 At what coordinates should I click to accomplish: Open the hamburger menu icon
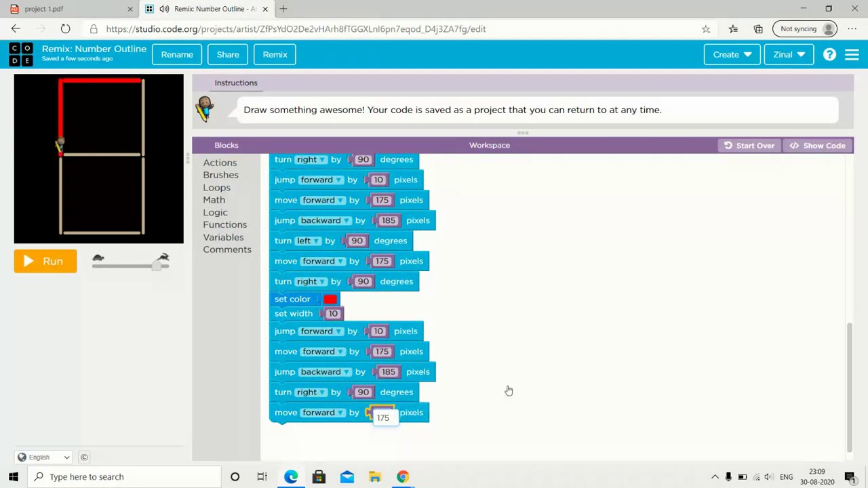coord(852,54)
